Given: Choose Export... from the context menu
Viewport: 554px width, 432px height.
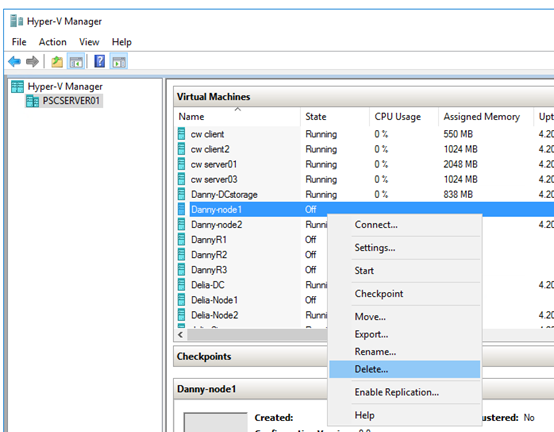Looking at the screenshot, I should [x=405, y=334].
